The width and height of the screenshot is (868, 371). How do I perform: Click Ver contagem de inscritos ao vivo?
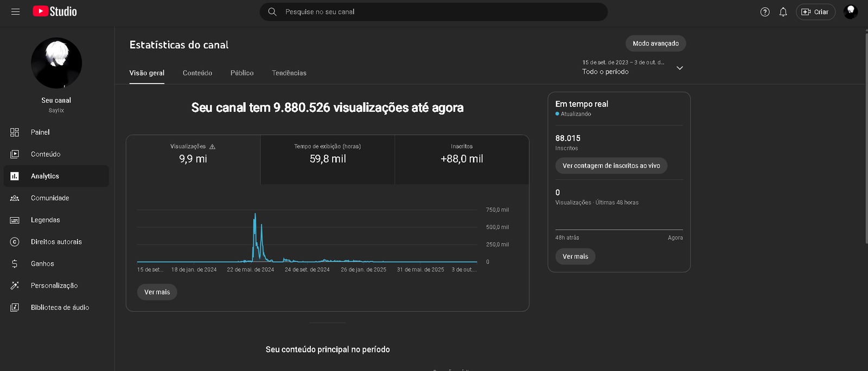coord(611,166)
